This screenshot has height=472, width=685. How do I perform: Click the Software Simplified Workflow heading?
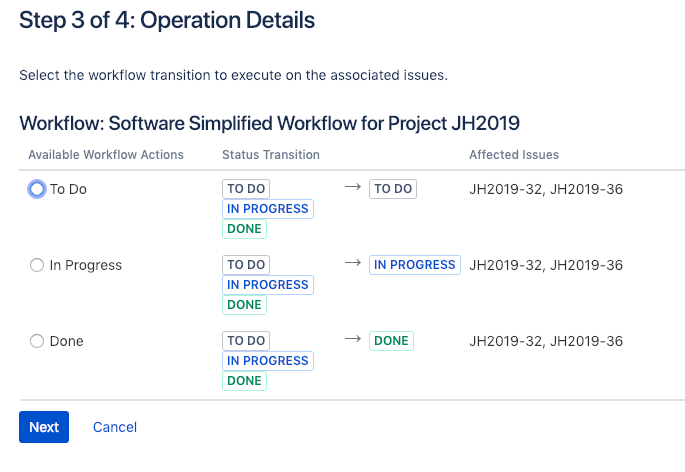(270, 123)
